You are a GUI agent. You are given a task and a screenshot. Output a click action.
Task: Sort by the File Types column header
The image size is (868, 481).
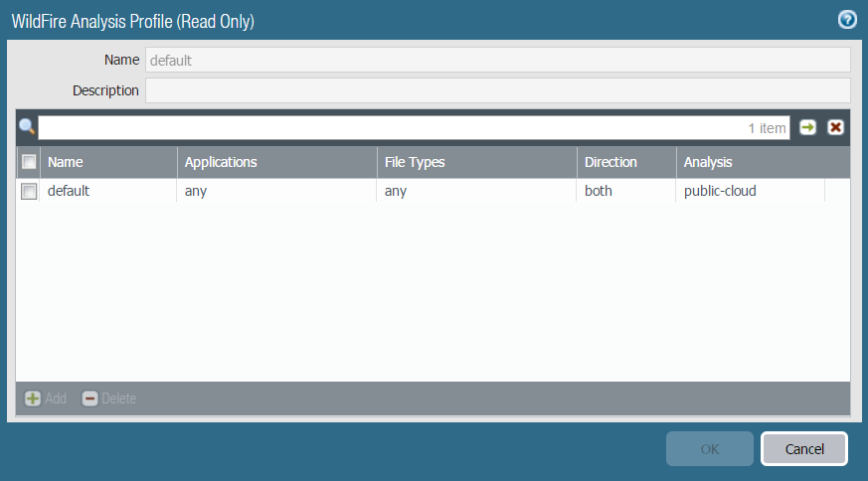click(x=476, y=162)
